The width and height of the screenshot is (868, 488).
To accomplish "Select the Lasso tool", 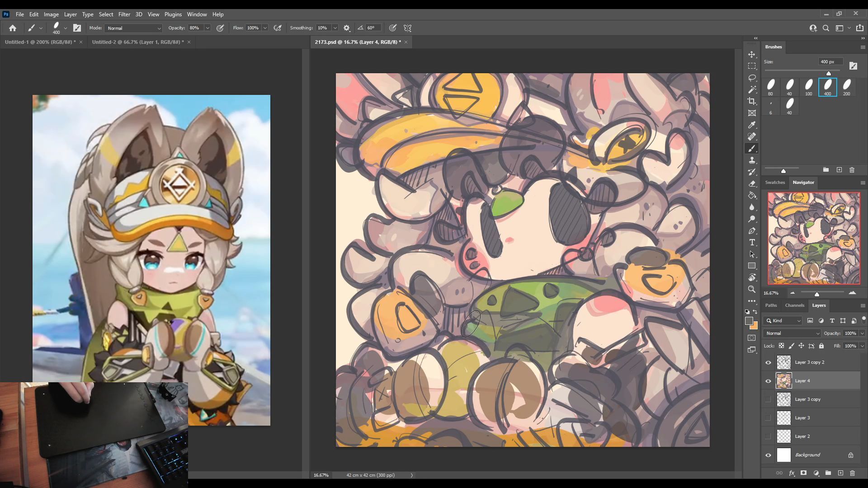I will 752,78.
